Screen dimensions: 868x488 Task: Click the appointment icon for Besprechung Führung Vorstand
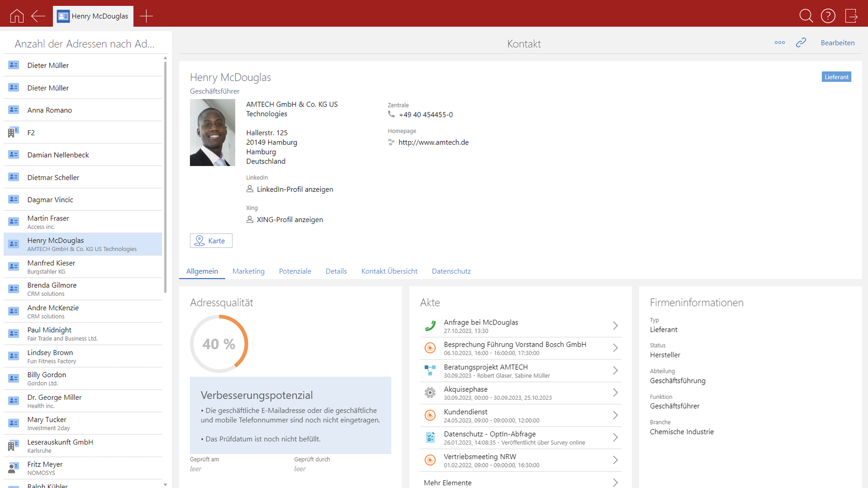[430, 348]
